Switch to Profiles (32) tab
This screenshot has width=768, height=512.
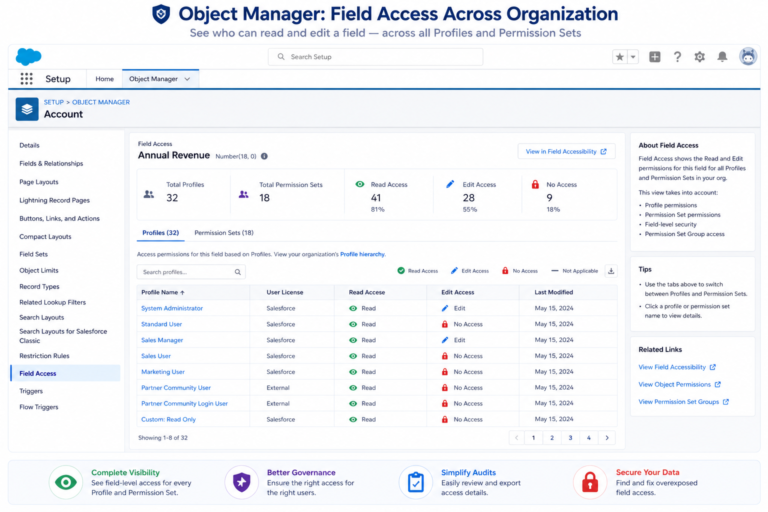click(161, 233)
